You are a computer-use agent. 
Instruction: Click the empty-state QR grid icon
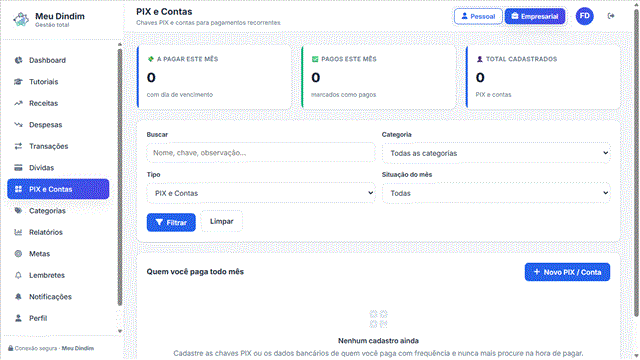(x=378, y=319)
